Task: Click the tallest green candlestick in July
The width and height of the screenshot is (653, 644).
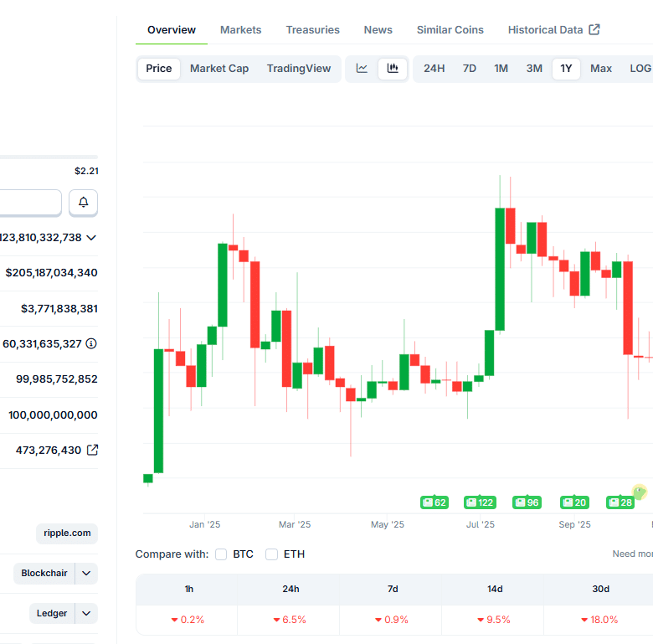Action: click(x=500, y=268)
